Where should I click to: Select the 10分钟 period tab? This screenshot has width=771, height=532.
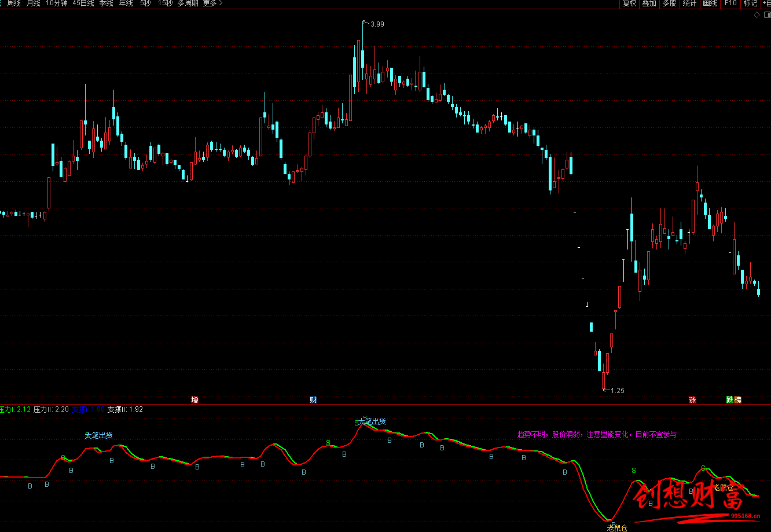pos(57,3)
